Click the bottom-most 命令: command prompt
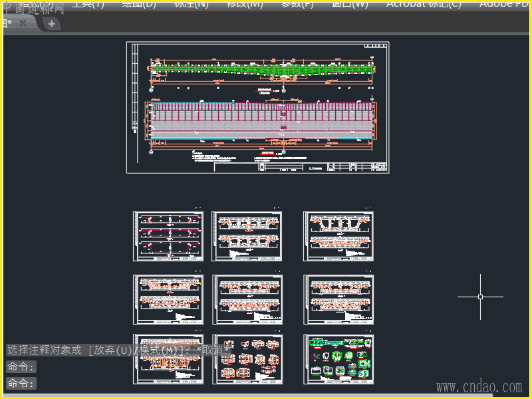532x399 pixels. (x=21, y=384)
